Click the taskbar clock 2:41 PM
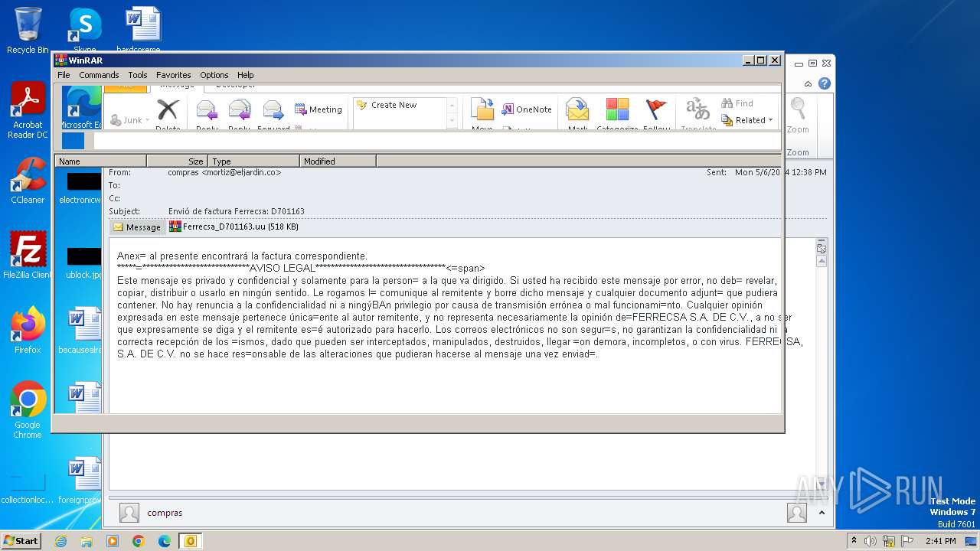 tap(940, 541)
